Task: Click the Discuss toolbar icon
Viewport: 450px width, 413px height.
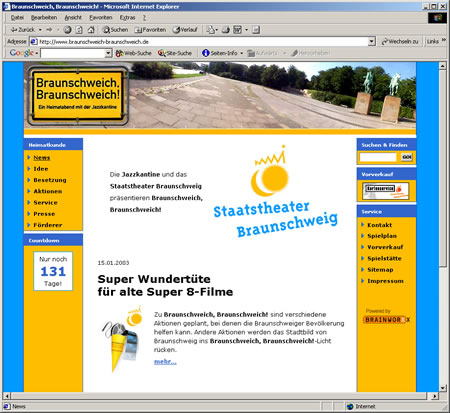Action: pos(256,30)
